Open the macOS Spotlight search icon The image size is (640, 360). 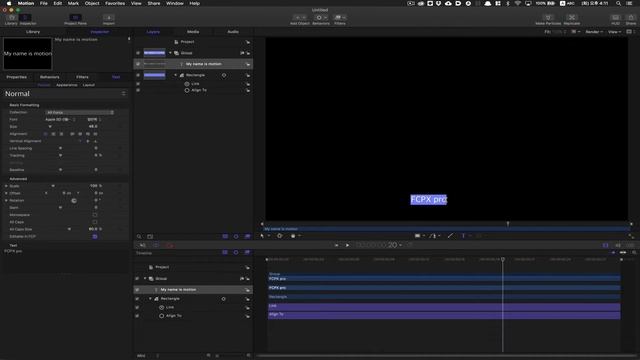[x=619, y=3]
